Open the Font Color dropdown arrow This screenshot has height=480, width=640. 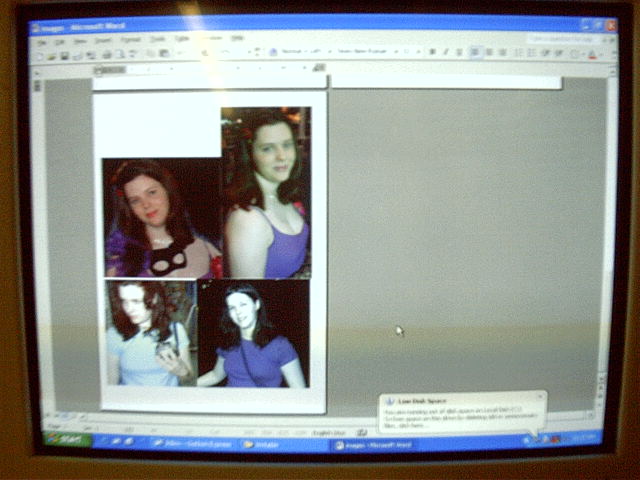[600, 54]
